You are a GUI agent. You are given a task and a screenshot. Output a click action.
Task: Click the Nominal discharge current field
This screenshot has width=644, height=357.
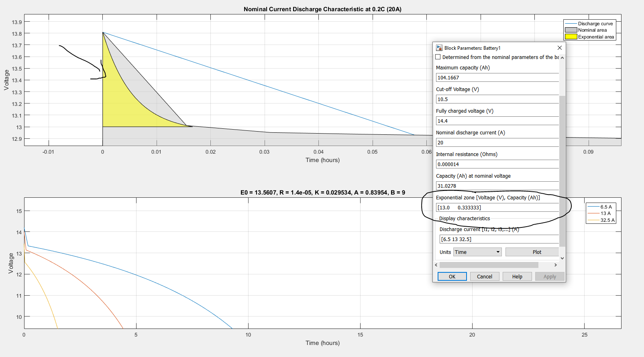tap(497, 142)
